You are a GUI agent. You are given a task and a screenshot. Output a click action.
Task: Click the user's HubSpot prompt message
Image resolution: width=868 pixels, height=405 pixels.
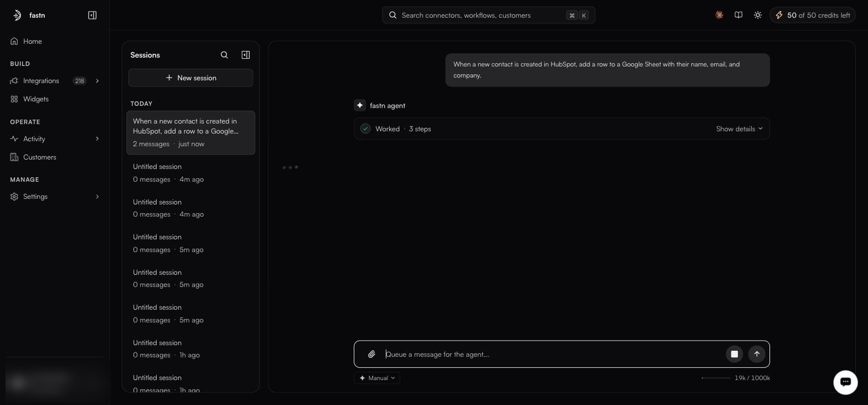point(608,70)
